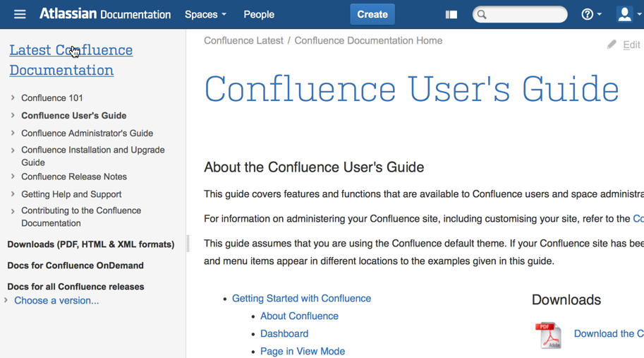Screen dimensions: 644x358
Task: Click the Edit page link
Action: pyautogui.click(x=631, y=44)
